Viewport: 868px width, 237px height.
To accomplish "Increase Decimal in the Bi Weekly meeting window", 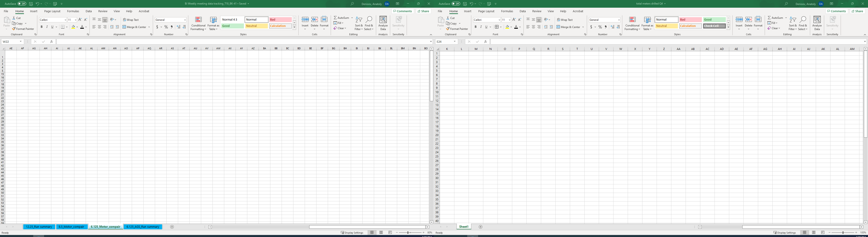I will [179, 27].
